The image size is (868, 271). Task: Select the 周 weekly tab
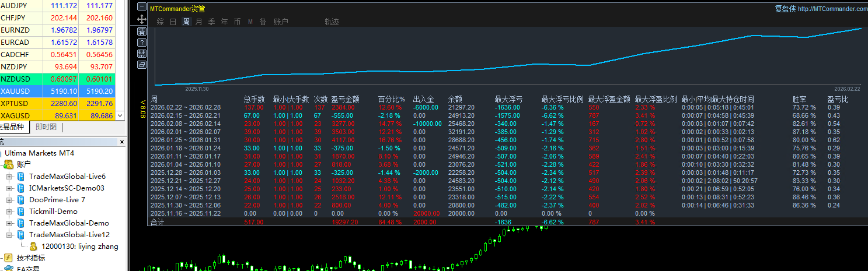[186, 22]
